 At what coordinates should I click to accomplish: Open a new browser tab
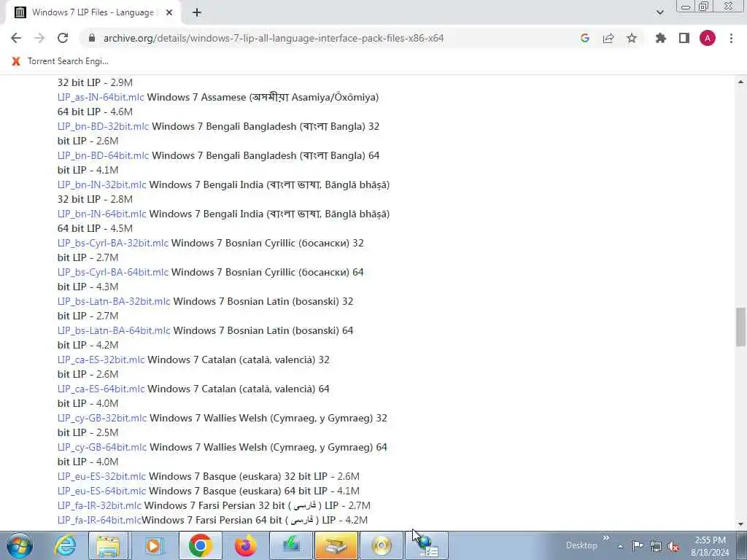click(197, 12)
